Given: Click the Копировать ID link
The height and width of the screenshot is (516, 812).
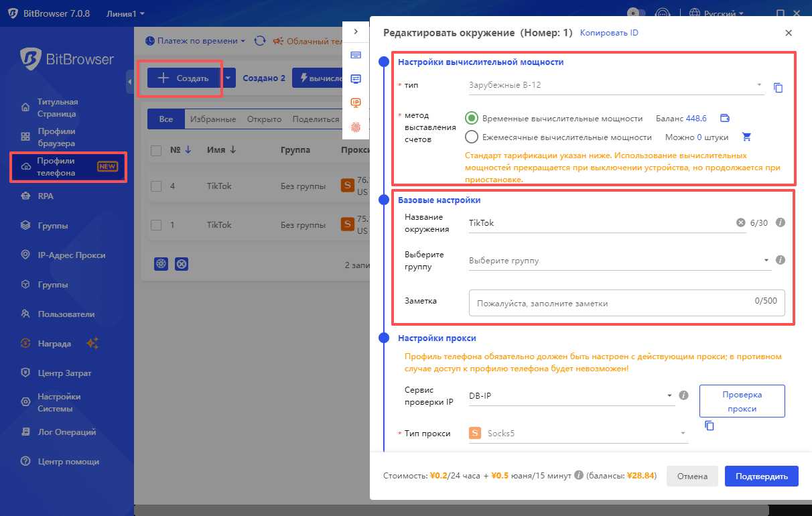Looking at the screenshot, I should (609, 33).
